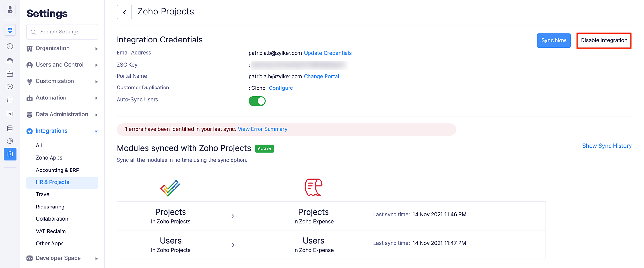Viewport: 644px width, 268px height.
Task: Click the crown admin view icon
Action: click(x=10, y=30)
